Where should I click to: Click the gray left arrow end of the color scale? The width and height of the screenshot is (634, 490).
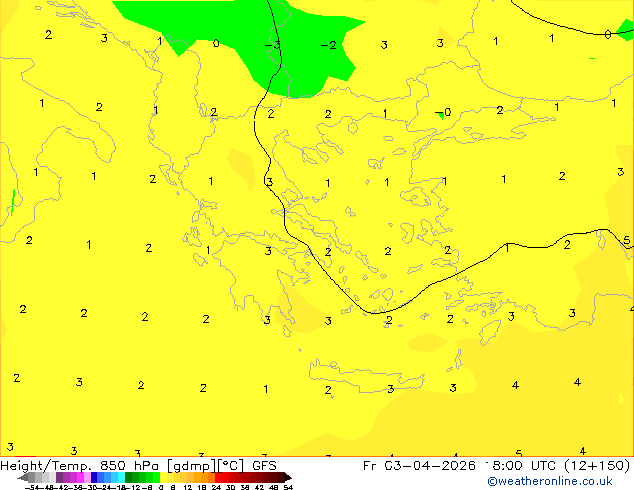click(23, 478)
